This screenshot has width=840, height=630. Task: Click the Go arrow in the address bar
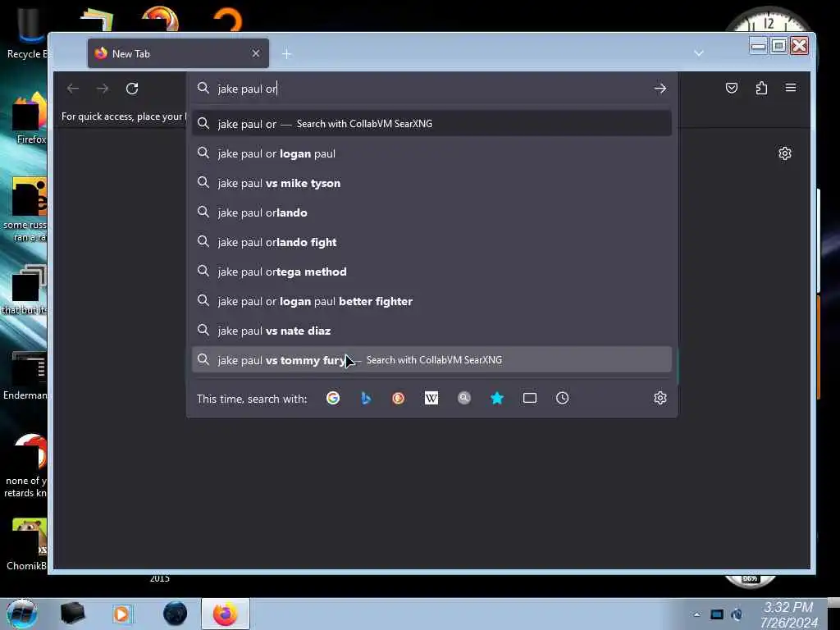(x=660, y=89)
